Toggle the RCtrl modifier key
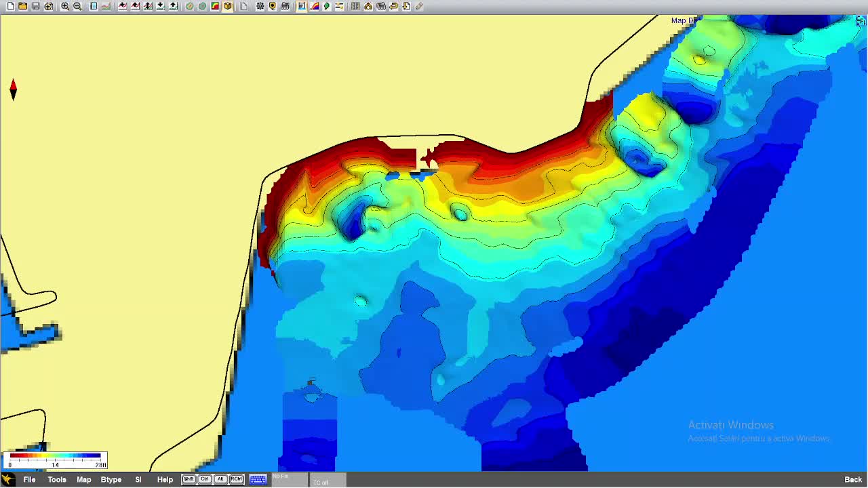Viewport: 868px width, 488px height. pos(236,479)
